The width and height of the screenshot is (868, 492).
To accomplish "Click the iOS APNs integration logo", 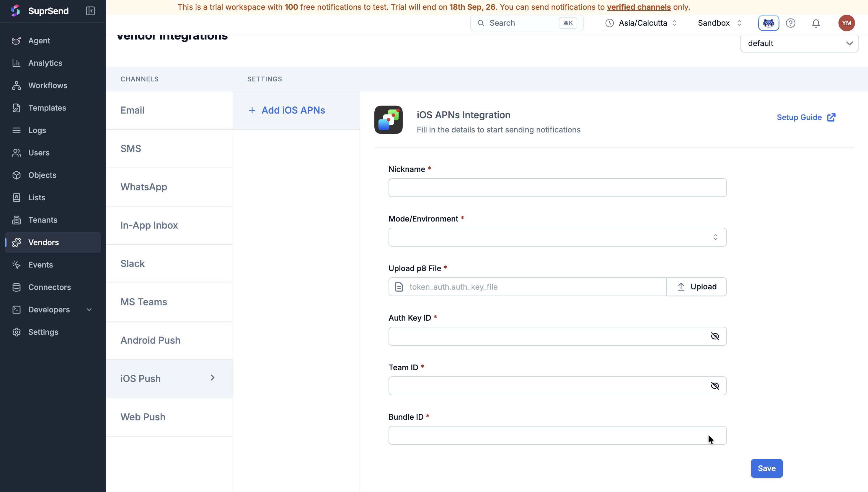I will 388,120.
